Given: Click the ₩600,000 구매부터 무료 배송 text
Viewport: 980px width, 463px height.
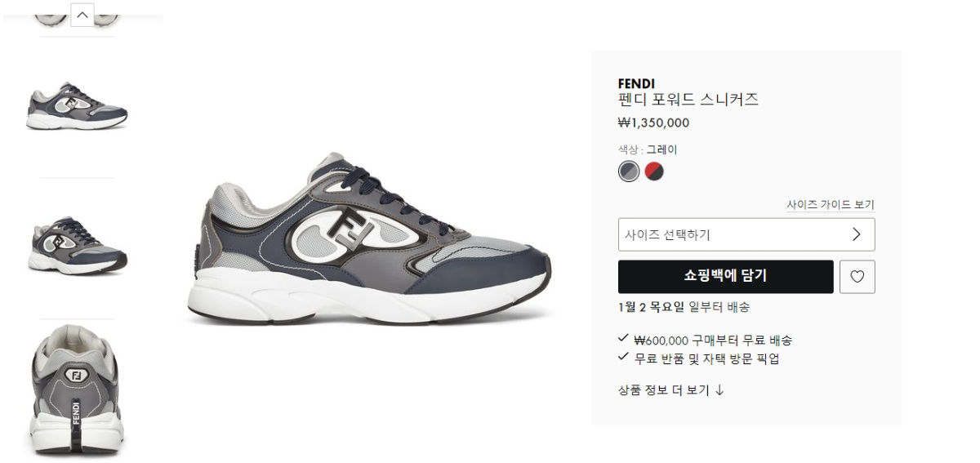Looking at the screenshot, I should coord(713,341).
